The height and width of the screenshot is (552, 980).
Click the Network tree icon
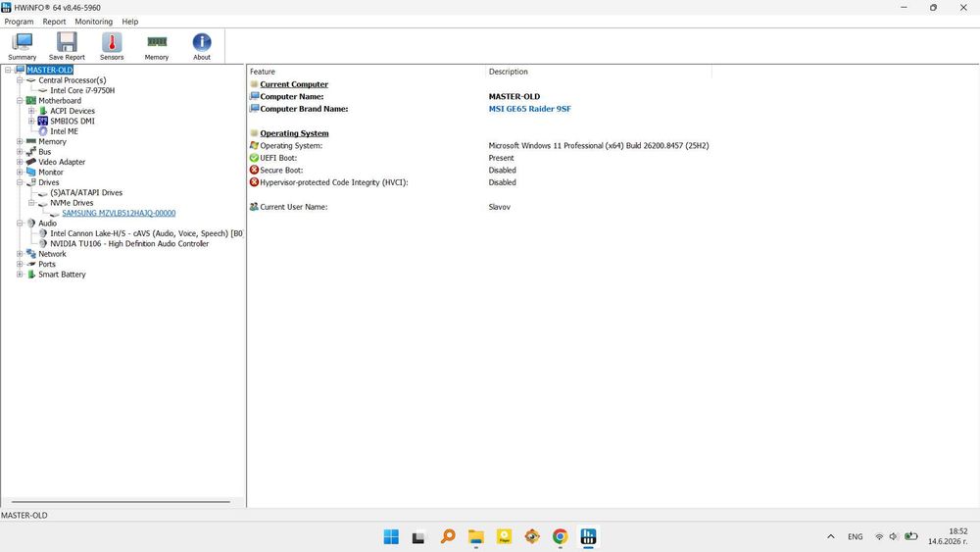pos(30,254)
